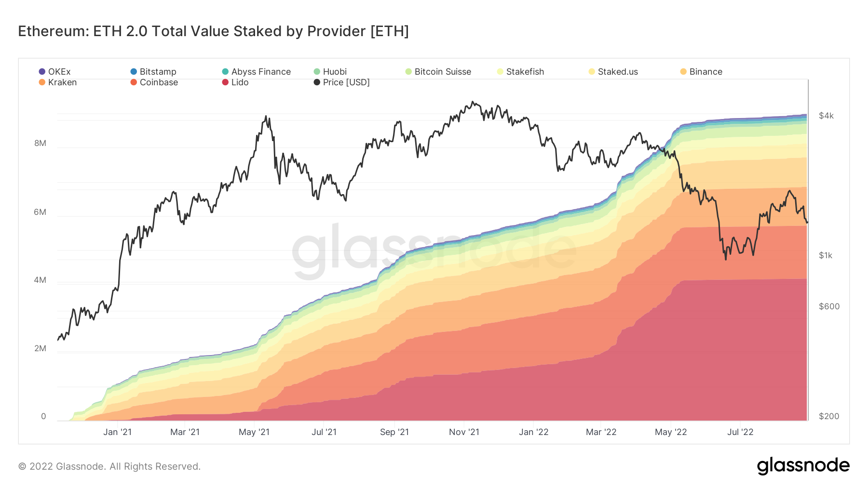
Task: Click the Stakefish legend label
Action: coord(525,72)
